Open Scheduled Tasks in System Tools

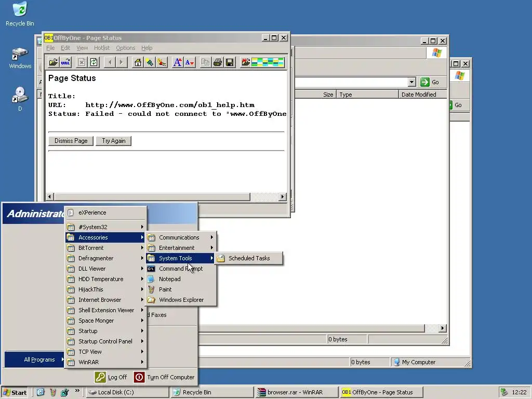point(249,258)
